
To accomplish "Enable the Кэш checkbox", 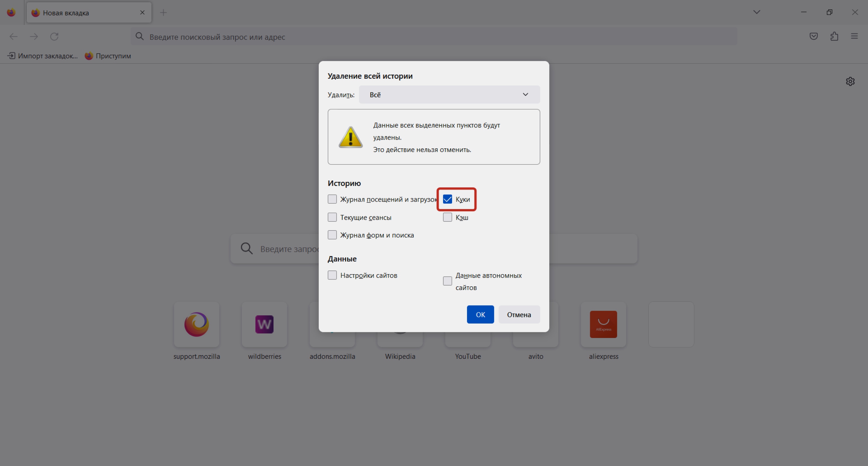I will point(447,217).
